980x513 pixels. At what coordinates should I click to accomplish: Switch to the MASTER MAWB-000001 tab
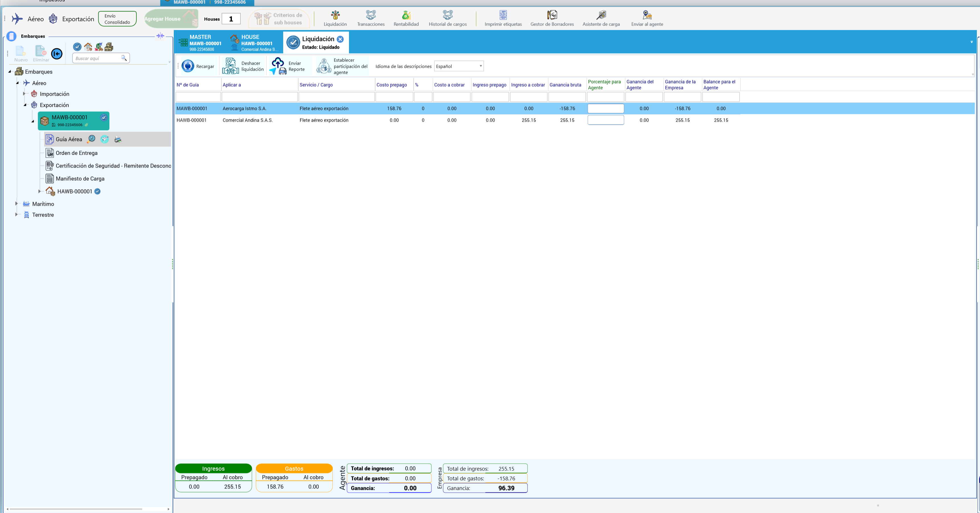point(200,43)
